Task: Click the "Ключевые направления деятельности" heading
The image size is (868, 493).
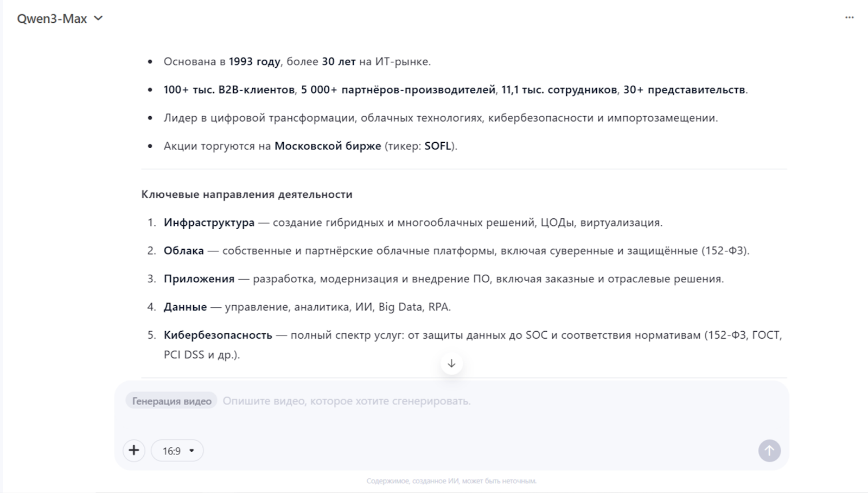Action: point(247,194)
